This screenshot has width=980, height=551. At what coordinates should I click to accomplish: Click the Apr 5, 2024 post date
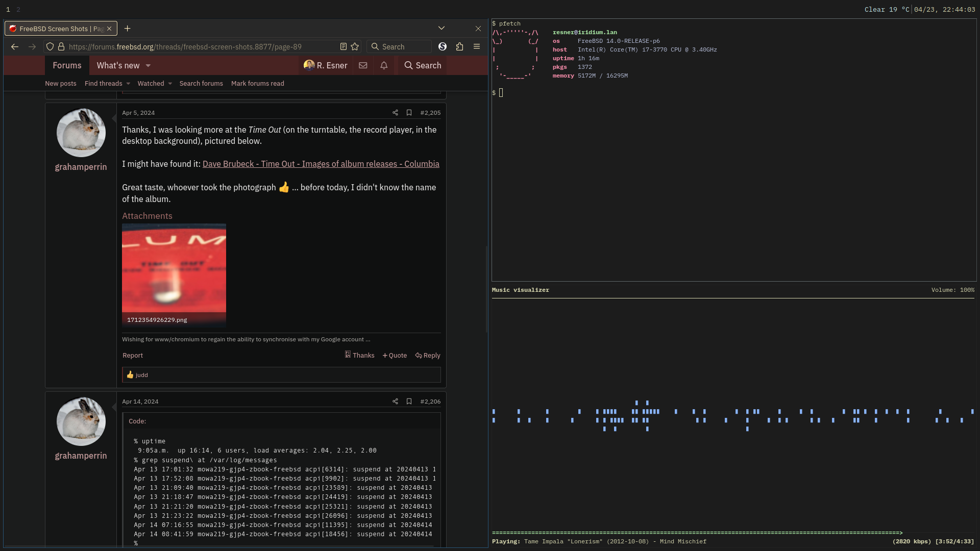point(138,113)
